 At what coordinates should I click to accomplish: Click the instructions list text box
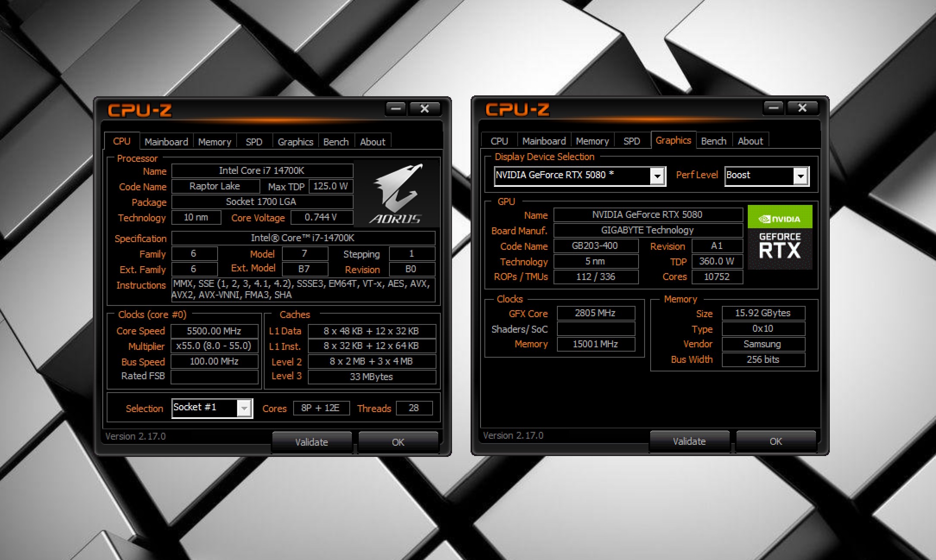pyautogui.click(x=303, y=289)
